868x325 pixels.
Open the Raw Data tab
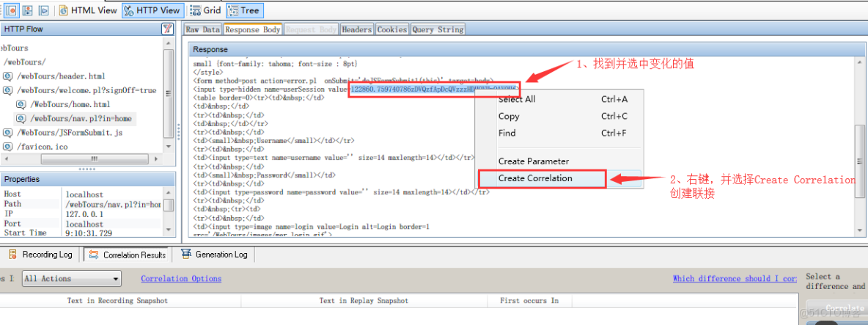[x=202, y=30]
